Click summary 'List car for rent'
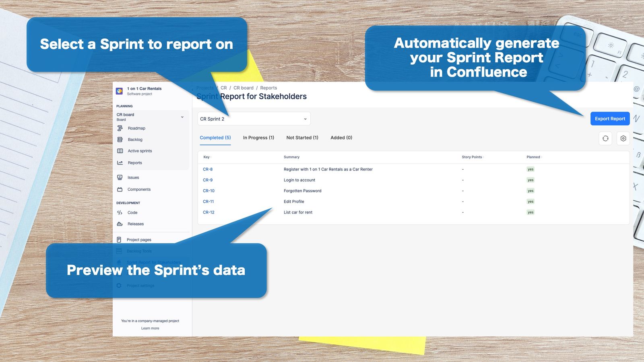Image resolution: width=644 pixels, height=362 pixels. click(298, 212)
